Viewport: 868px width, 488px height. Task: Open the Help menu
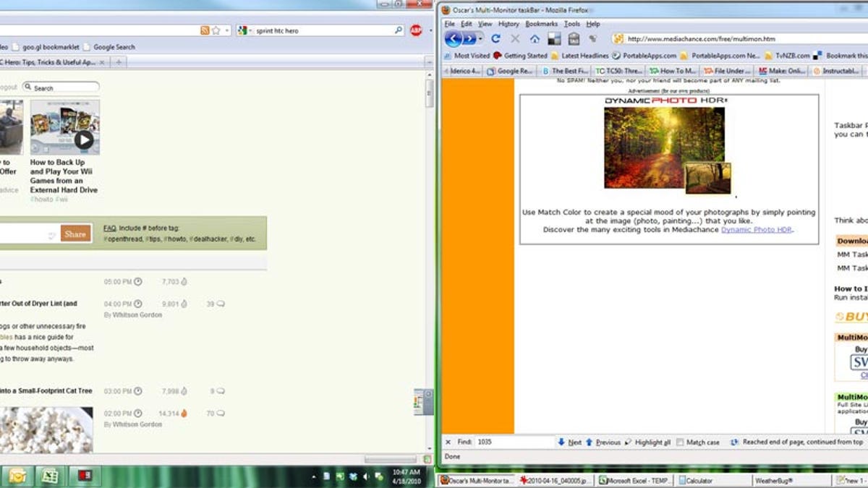coord(593,24)
